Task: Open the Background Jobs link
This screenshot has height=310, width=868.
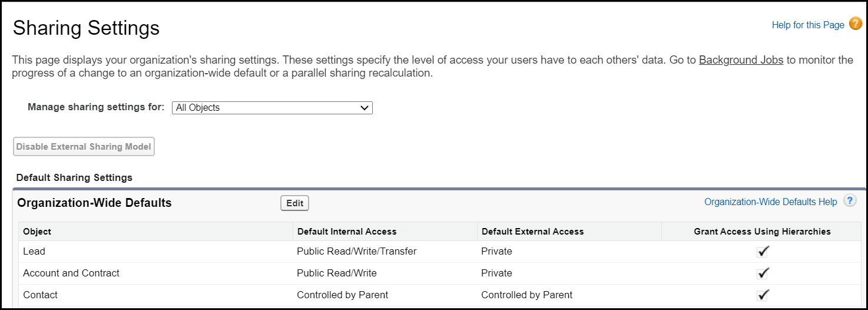Action: pos(741,60)
